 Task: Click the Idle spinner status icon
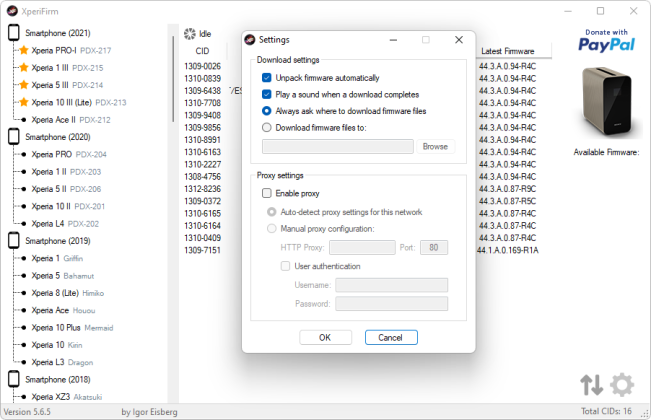pos(190,34)
